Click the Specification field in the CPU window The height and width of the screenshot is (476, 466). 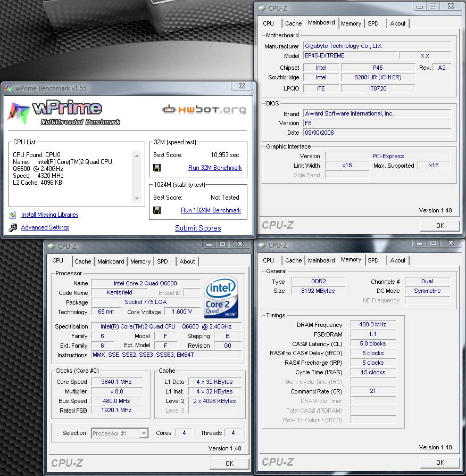coord(166,326)
